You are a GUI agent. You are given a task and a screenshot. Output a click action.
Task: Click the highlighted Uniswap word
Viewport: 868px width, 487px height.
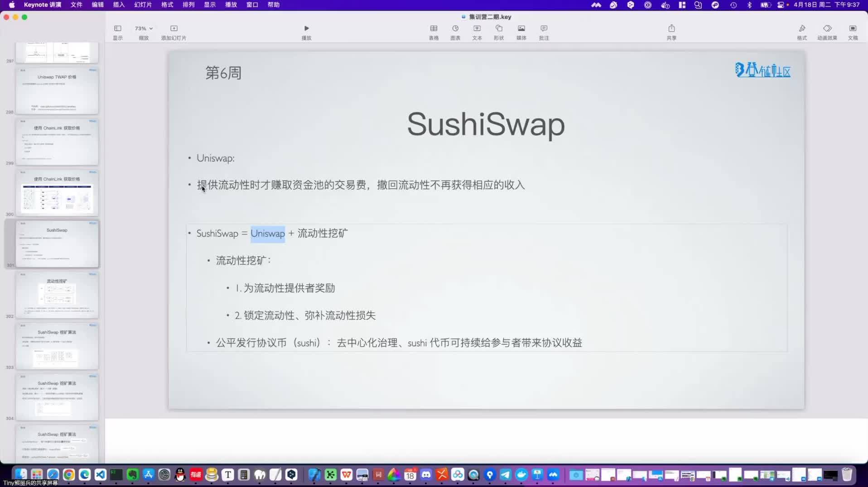coord(268,234)
